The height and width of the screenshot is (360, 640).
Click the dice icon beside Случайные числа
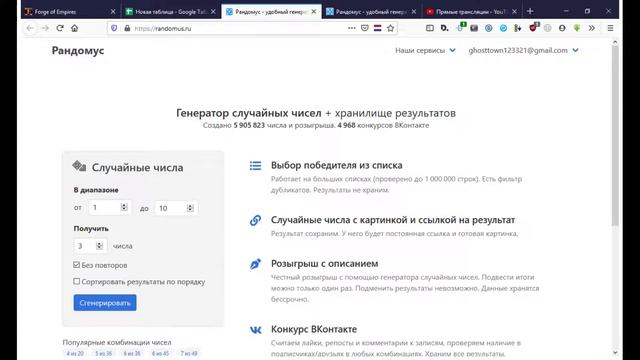79,166
